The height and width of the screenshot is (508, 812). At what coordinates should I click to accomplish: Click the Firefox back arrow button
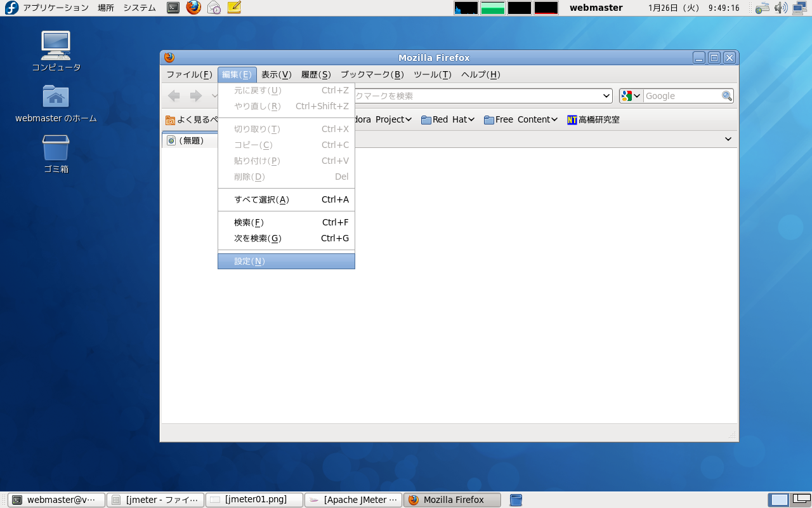tap(174, 96)
